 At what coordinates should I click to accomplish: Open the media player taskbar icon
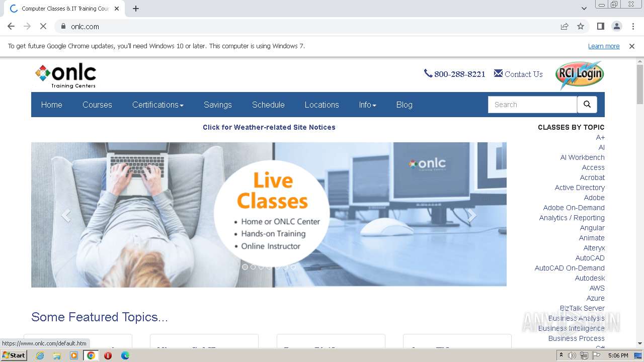74,355
